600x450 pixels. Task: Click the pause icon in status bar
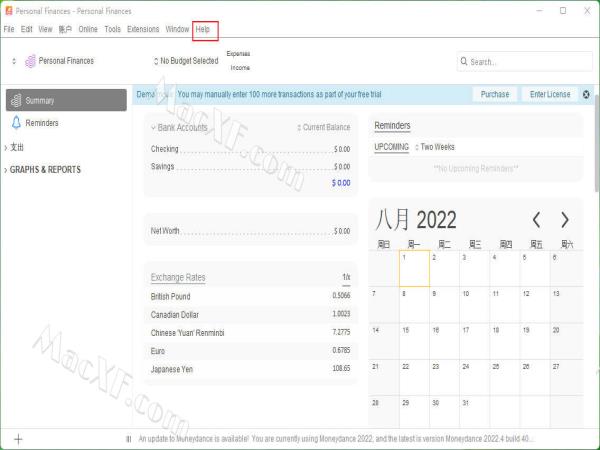pos(128,438)
